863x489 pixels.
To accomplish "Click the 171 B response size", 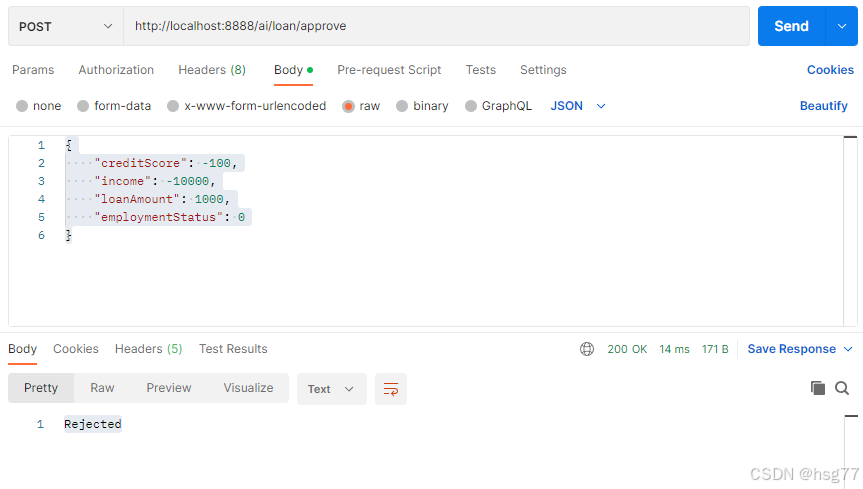I will tap(715, 349).
